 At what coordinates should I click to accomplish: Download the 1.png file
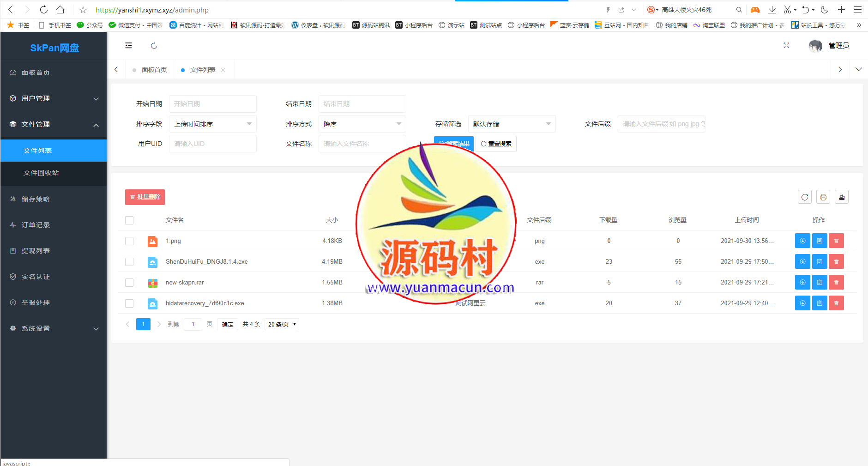coord(802,241)
